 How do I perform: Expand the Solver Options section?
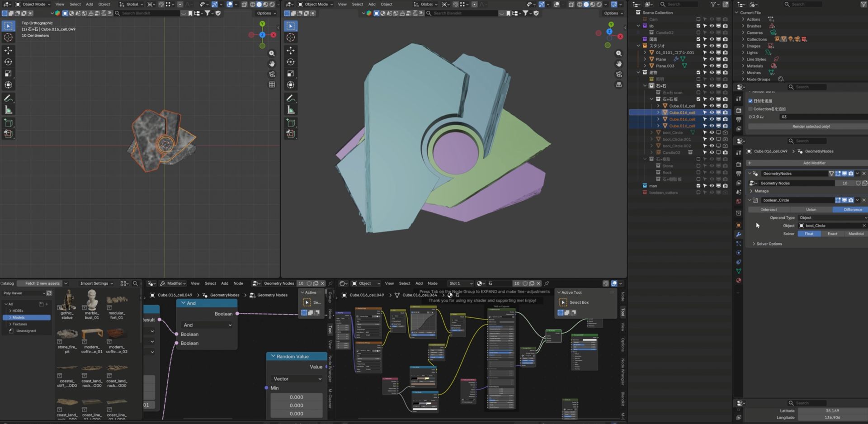point(769,244)
